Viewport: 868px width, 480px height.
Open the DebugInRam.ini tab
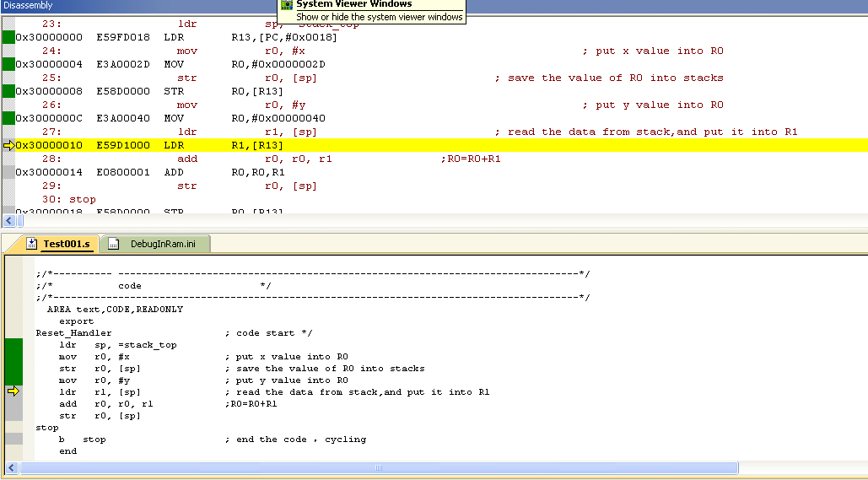coord(163,244)
